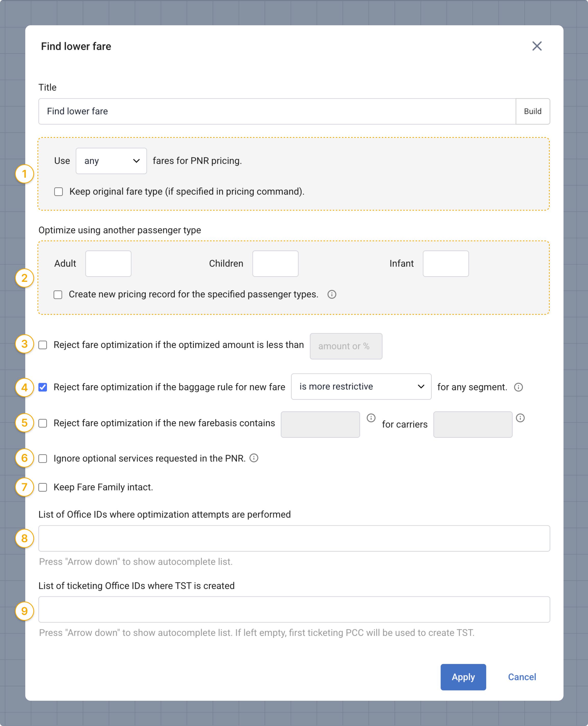Check Ignore optional services requested in PNR
Viewport: 588px width, 726px height.
(43, 458)
